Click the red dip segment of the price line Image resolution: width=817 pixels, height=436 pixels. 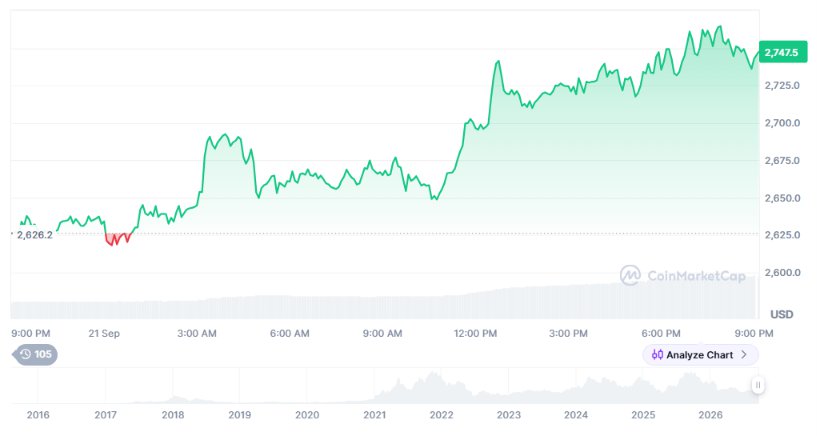click(118, 239)
